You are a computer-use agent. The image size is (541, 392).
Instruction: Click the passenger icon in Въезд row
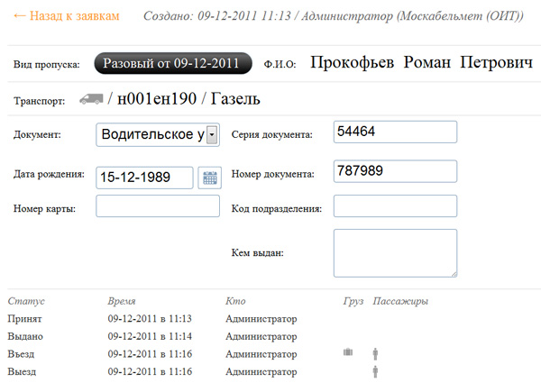[375, 353]
